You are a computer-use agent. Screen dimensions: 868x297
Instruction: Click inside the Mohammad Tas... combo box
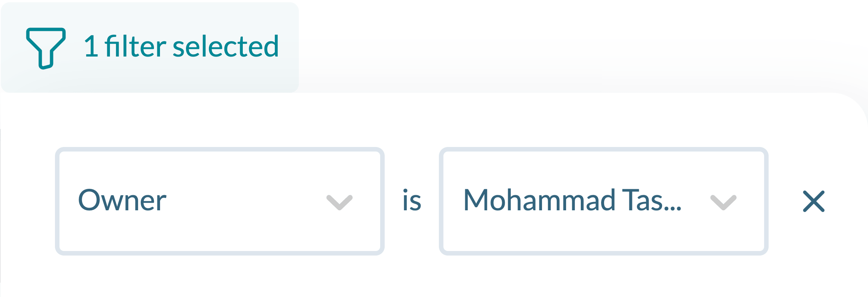click(x=603, y=201)
